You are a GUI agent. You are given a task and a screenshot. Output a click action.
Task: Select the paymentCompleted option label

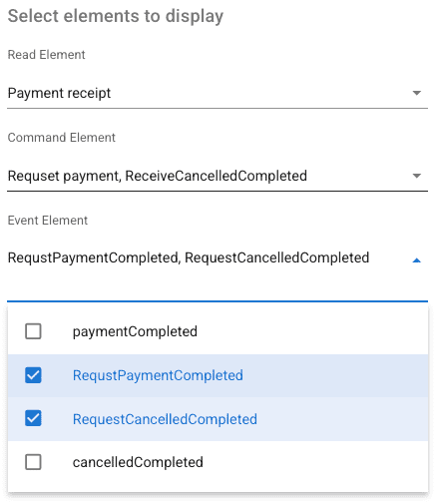pos(135,331)
